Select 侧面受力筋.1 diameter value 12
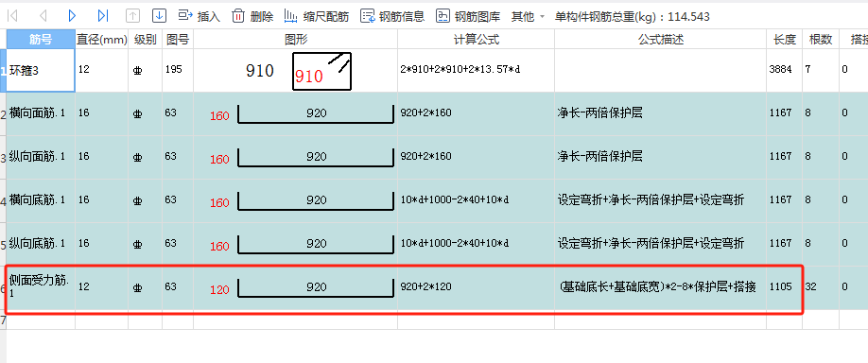The image size is (868, 363). (83, 286)
